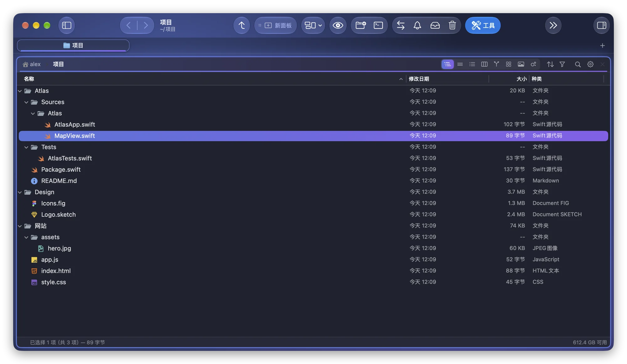Select README.md file row

click(x=313, y=181)
